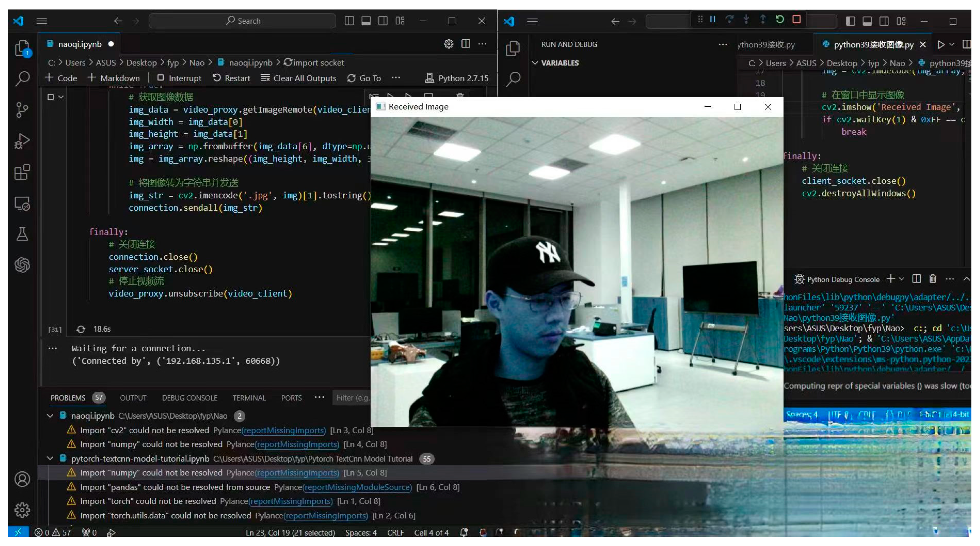
Task: Switch to the TERMINAL panel tab
Action: pos(249,398)
